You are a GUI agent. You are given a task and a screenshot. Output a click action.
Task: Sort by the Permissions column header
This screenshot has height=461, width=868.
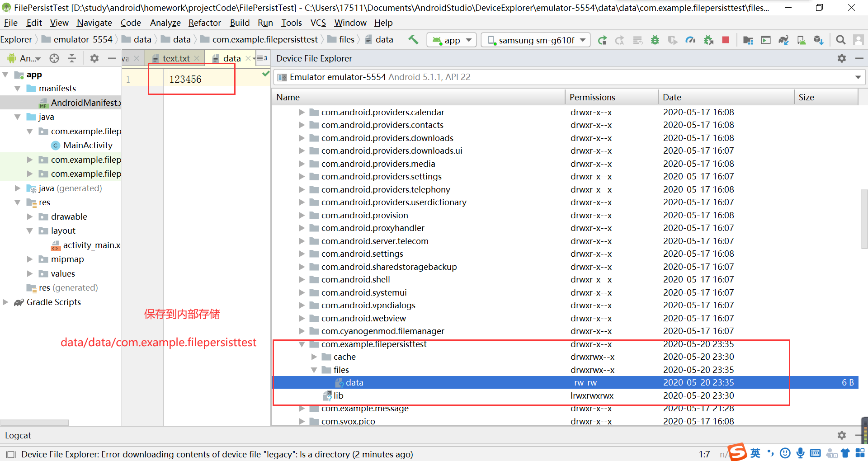tap(611, 97)
